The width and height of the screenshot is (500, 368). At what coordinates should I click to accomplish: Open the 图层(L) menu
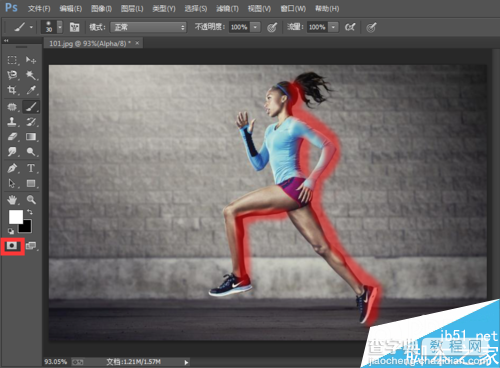(x=132, y=9)
